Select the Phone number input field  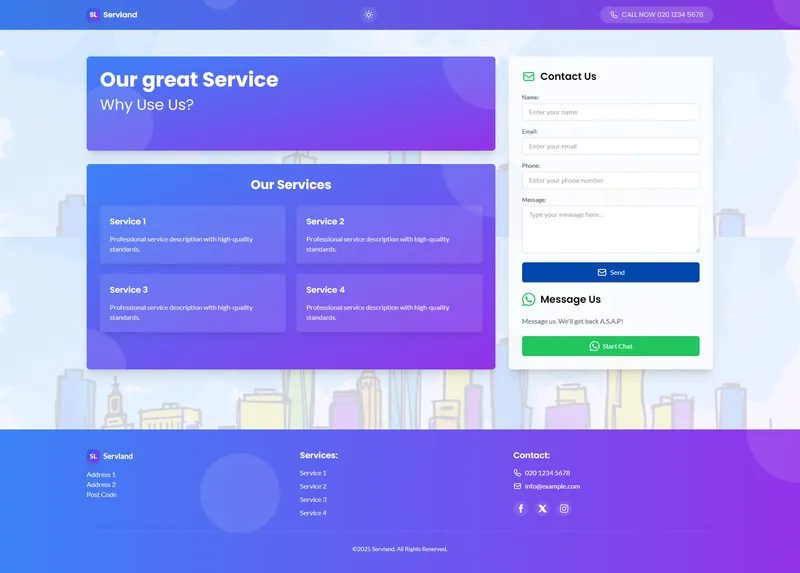(x=610, y=180)
